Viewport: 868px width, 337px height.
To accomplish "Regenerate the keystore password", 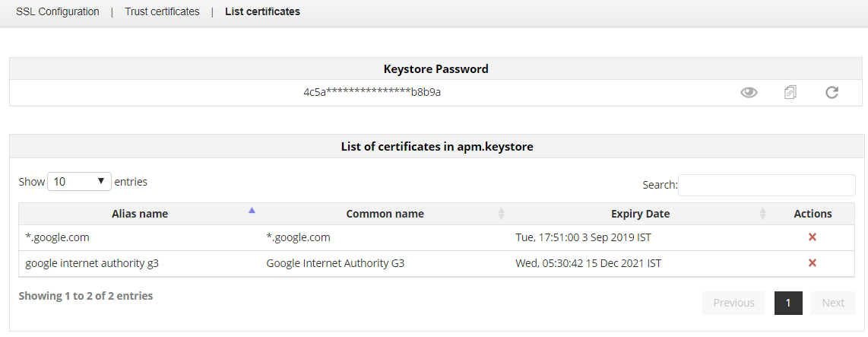I will coord(832,93).
